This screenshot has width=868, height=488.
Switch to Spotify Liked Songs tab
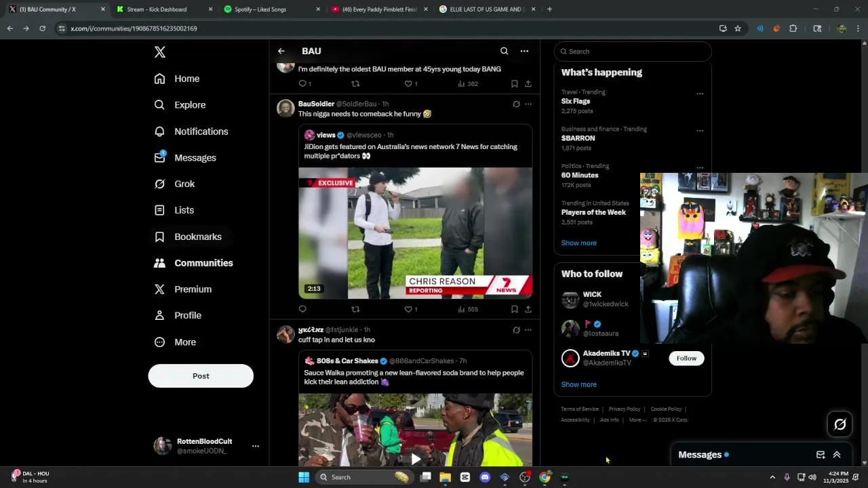point(271,9)
